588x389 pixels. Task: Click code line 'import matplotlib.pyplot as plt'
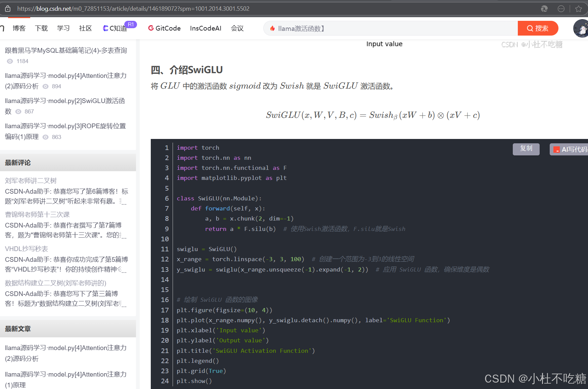(x=232, y=178)
